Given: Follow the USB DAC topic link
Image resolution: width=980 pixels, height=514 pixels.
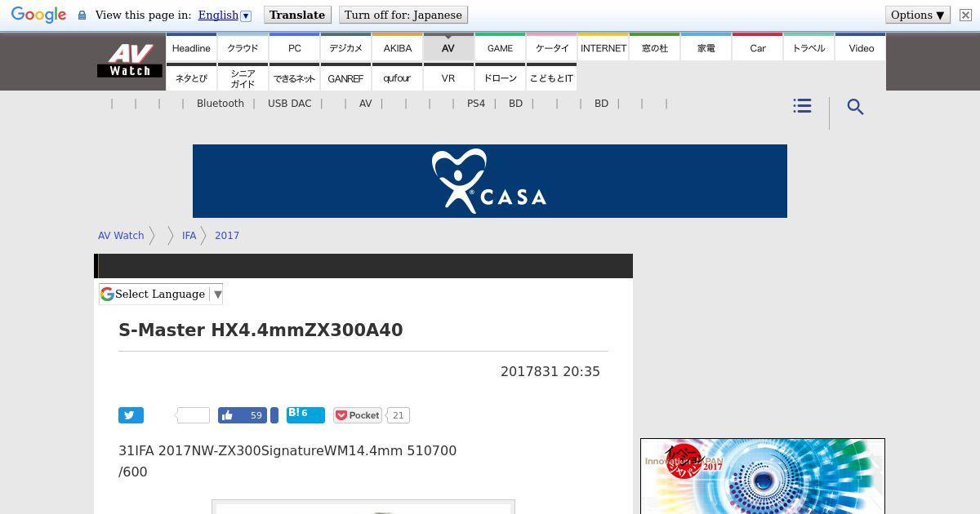Looking at the screenshot, I should coord(290,104).
